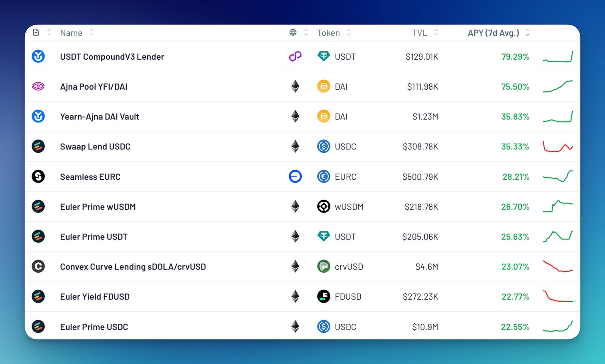Click the EURC token icon in Seamless row

coord(323,176)
